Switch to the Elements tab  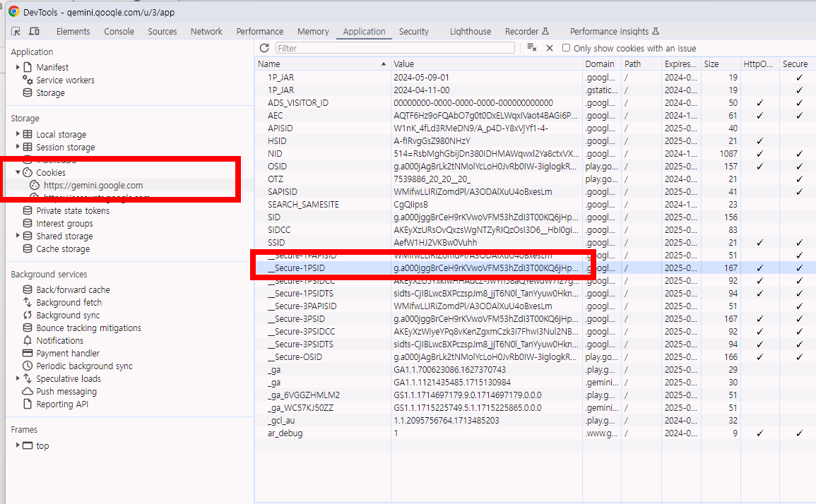73,31
